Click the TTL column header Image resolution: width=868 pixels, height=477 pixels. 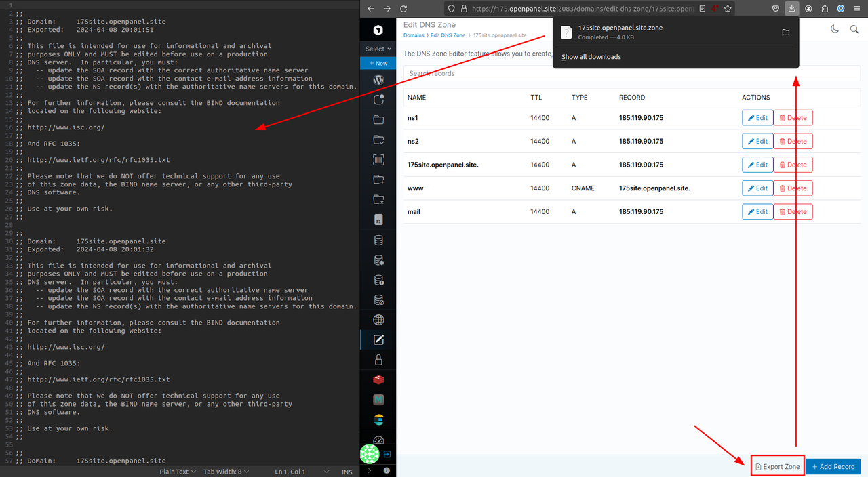(x=536, y=98)
